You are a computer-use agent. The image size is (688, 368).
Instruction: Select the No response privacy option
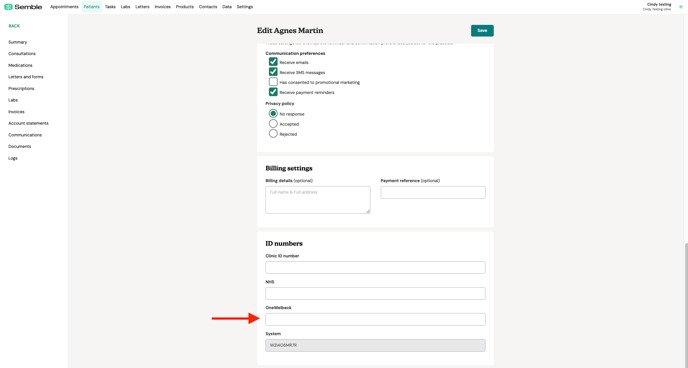[x=273, y=114]
